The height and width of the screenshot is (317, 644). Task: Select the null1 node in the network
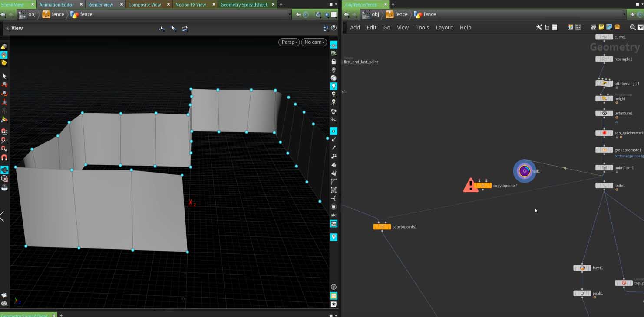coord(525,171)
